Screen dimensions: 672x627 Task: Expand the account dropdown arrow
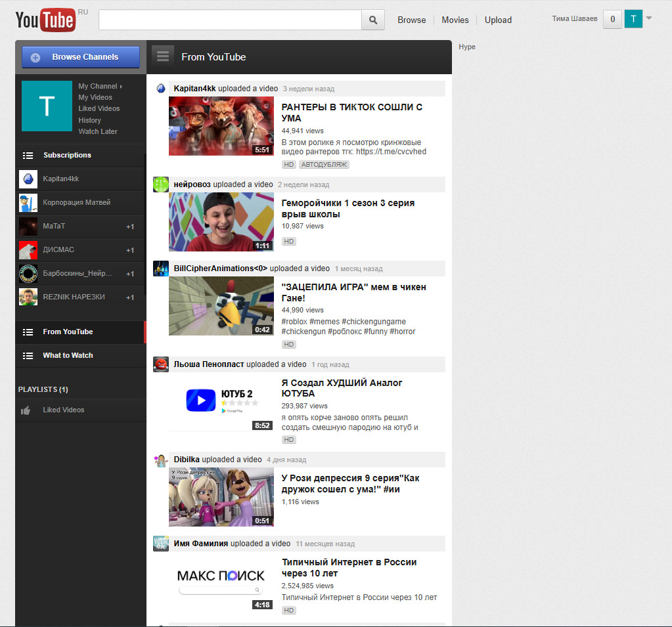click(x=649, y=18)
